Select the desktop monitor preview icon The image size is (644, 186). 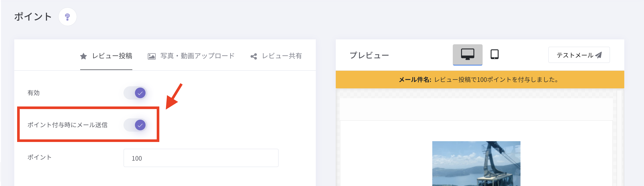coord(468,54)
